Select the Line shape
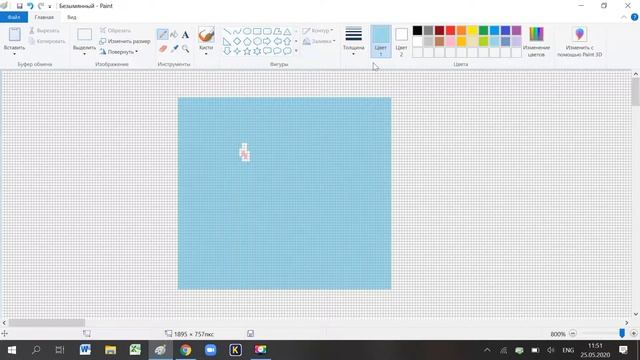640x360 pixels. [227, 31]
